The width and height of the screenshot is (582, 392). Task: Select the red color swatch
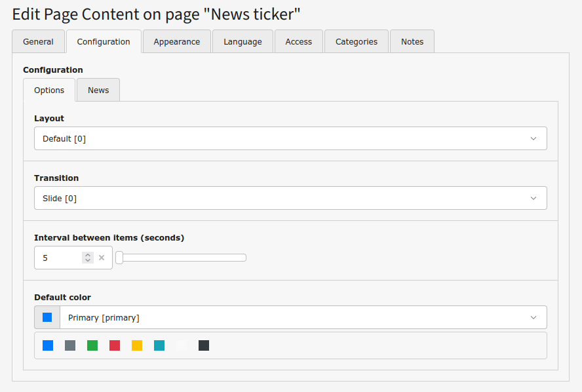pos(115,345)
